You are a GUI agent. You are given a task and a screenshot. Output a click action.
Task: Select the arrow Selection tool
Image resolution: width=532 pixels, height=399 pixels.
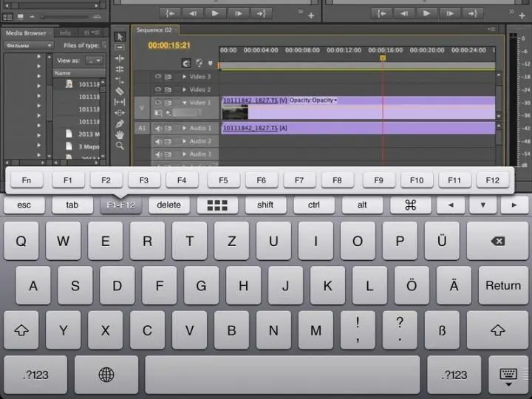[120, 36]
